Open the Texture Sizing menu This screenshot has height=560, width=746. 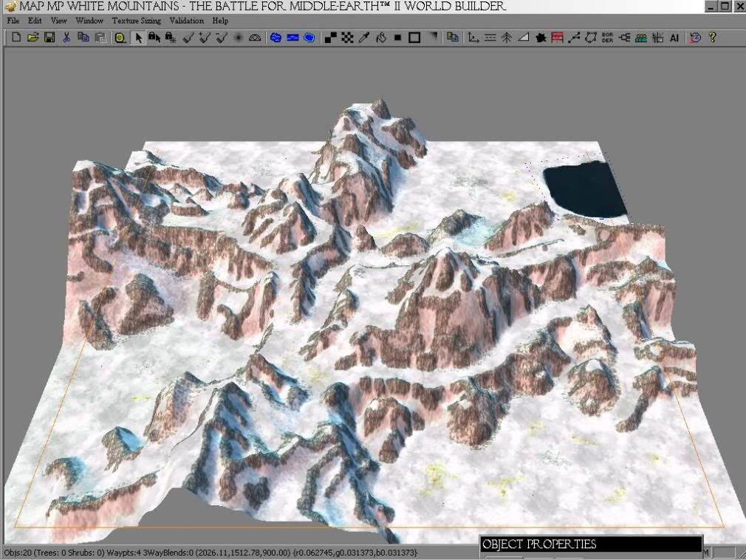click(137, 21)
